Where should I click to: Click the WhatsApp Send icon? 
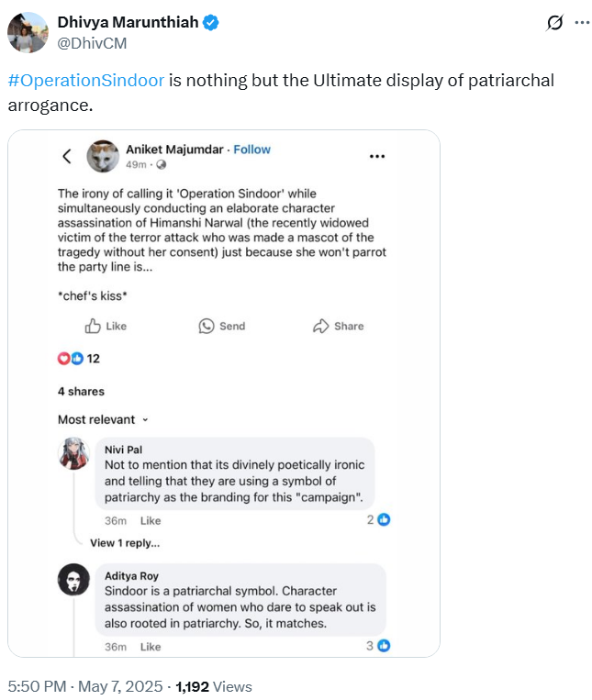point(207,326)
